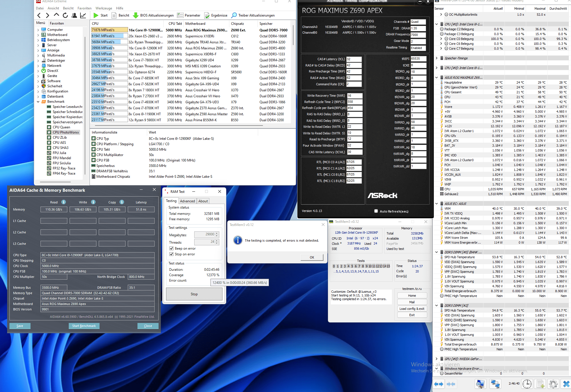The image size is (571, 392).
Task: Open HWiNFO settings gear icon
Action: click(553, 384)
